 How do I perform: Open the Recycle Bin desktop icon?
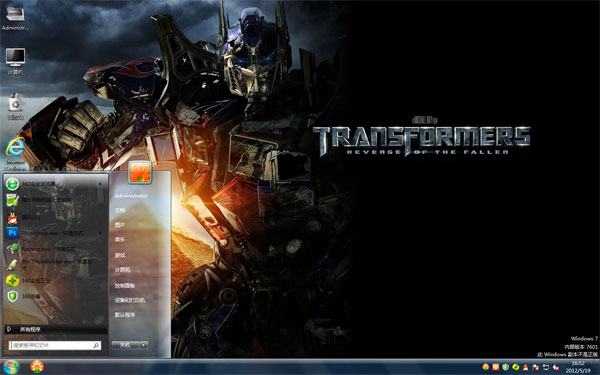[x=15, y=106]
